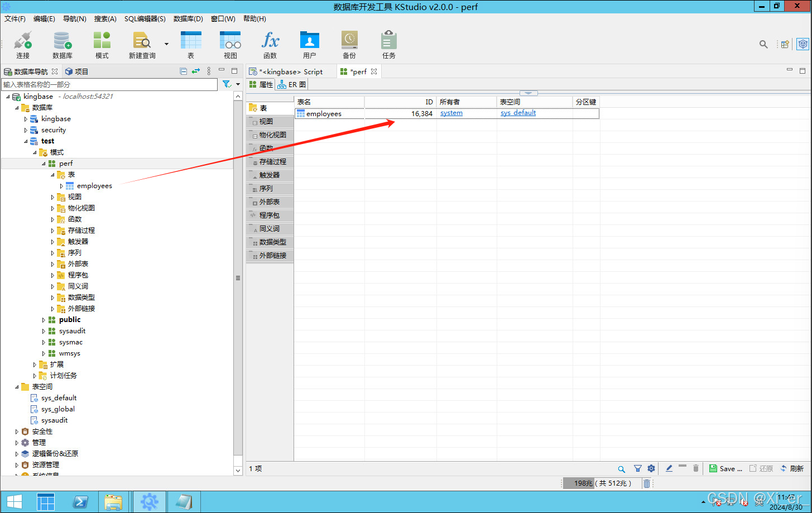
Task: Expand the employees table node in tree
Action: click(61, 186)
